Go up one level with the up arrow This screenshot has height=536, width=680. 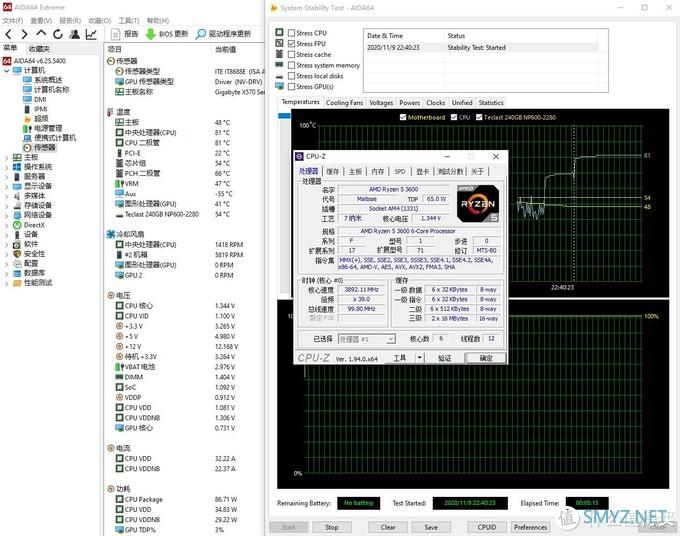[x=41, y=33]
